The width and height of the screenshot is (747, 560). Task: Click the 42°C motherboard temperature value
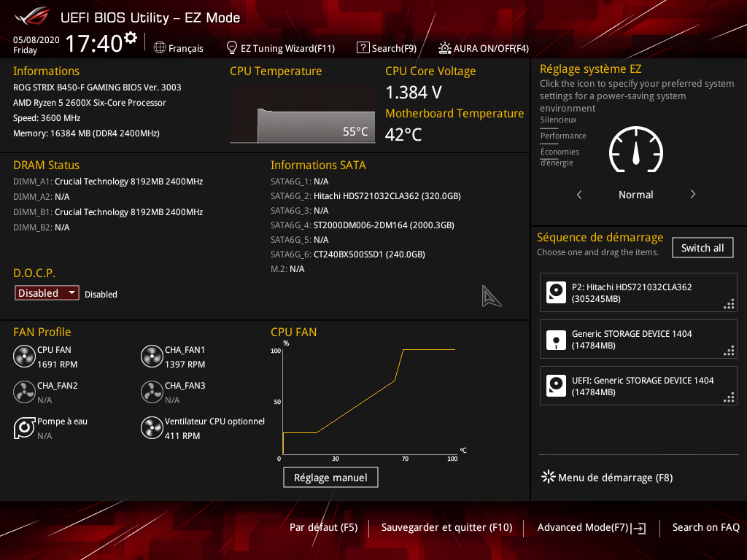(403, 135)
